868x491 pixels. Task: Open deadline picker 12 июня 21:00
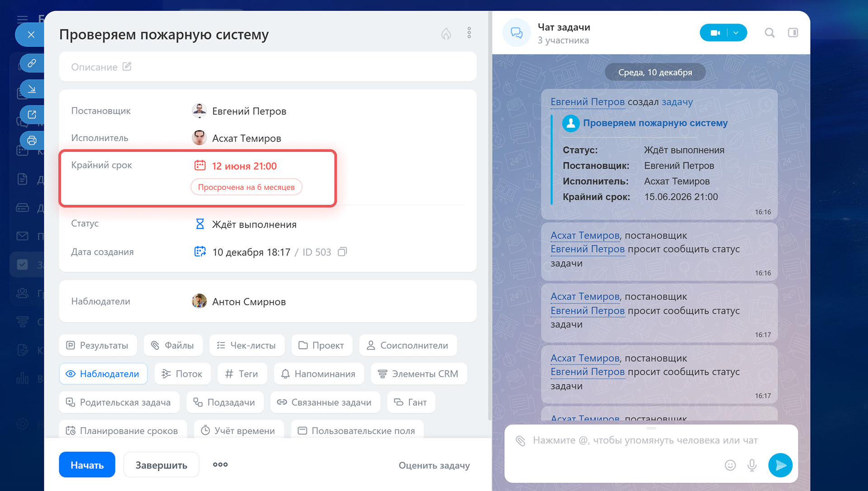pyautogui.click(x=244, y=166)
